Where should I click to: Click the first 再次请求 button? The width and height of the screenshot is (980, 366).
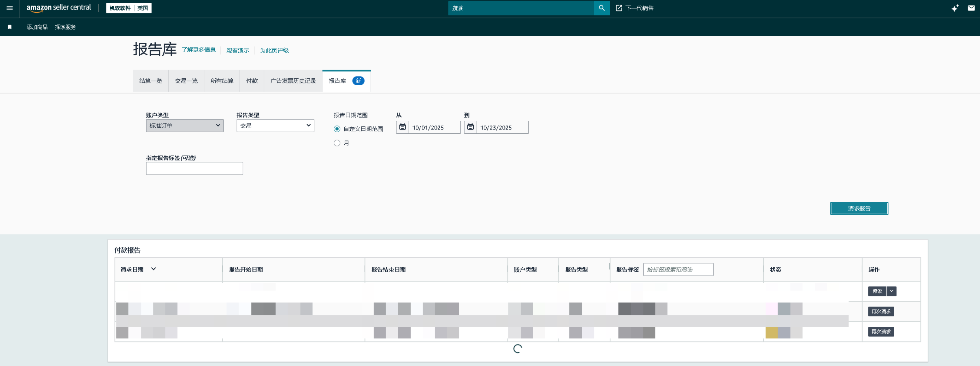tap(881, 311)
